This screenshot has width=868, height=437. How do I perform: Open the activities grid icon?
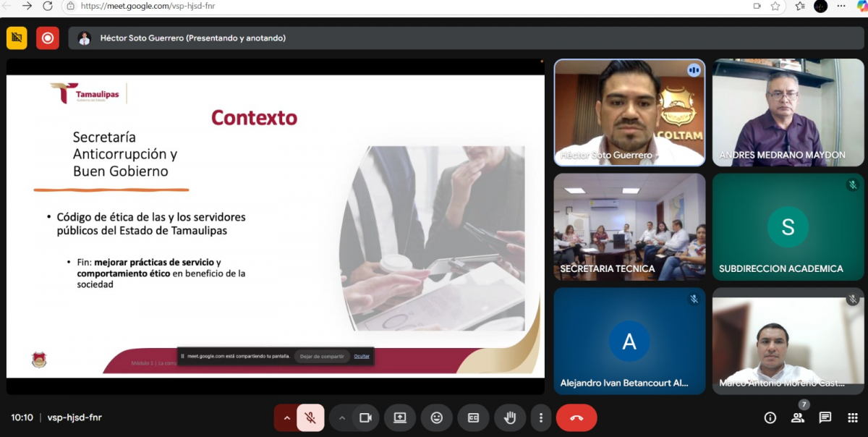(x=852, y=417)
